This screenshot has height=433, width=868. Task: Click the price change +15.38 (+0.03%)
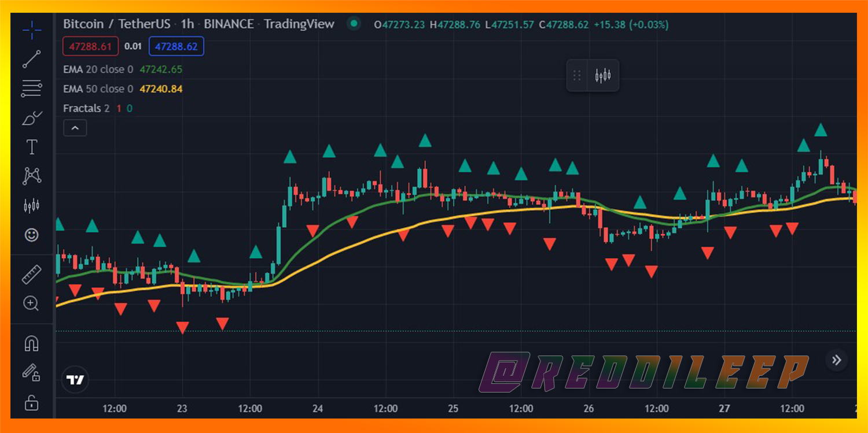coord(631,25)
